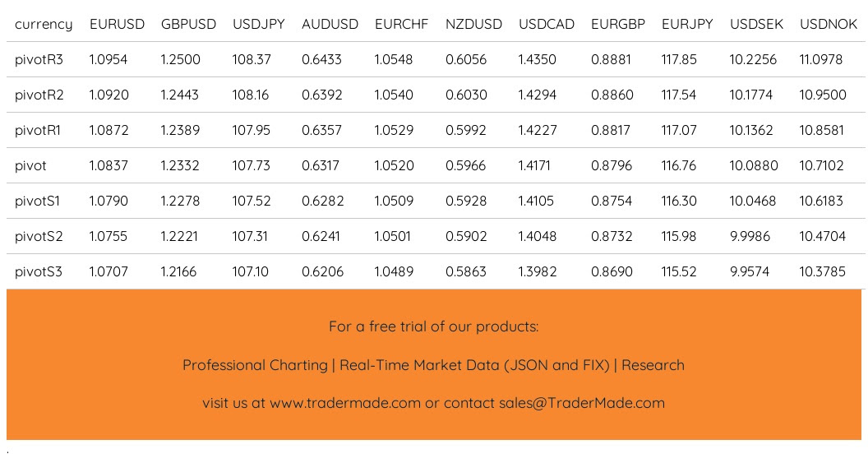Click the free trial banner heading text
Viewport: 868px width, 463px height.
point(433,326)
